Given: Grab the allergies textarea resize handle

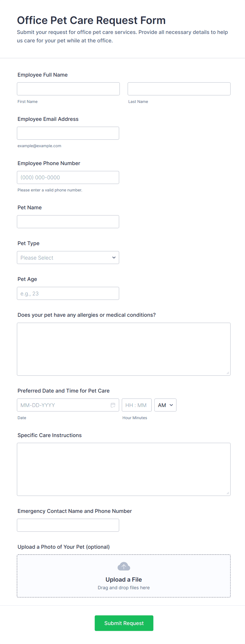Looking at the screenshot, I should 228,373.
